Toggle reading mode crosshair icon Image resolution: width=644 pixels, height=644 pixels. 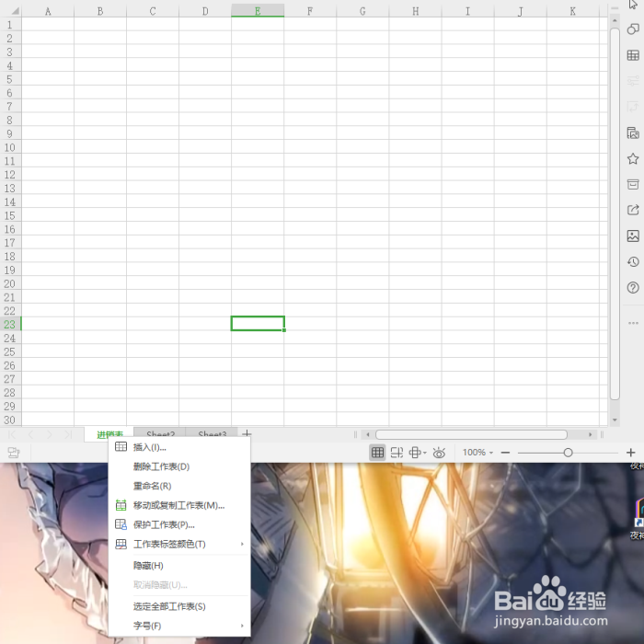click(x=415, y=453)
